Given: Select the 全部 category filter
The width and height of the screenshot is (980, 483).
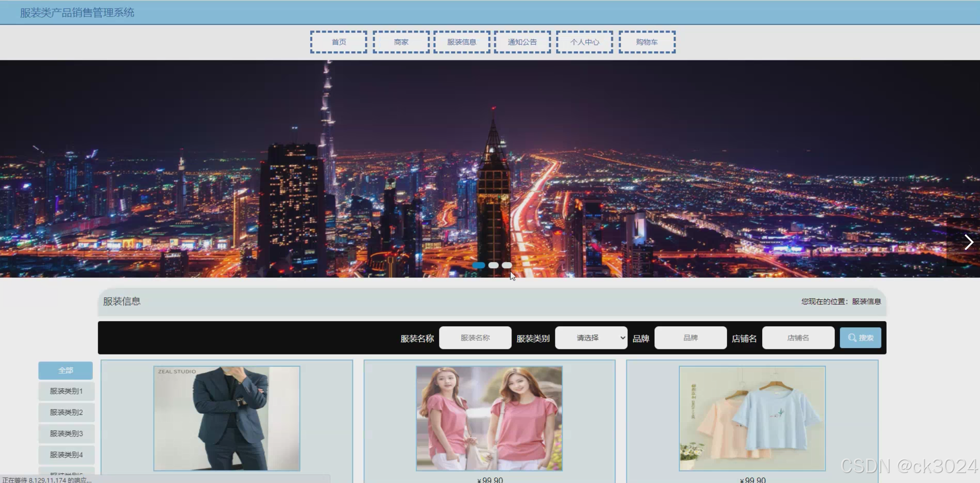Looking at the screenshot, I should click(x=66, y=370).
